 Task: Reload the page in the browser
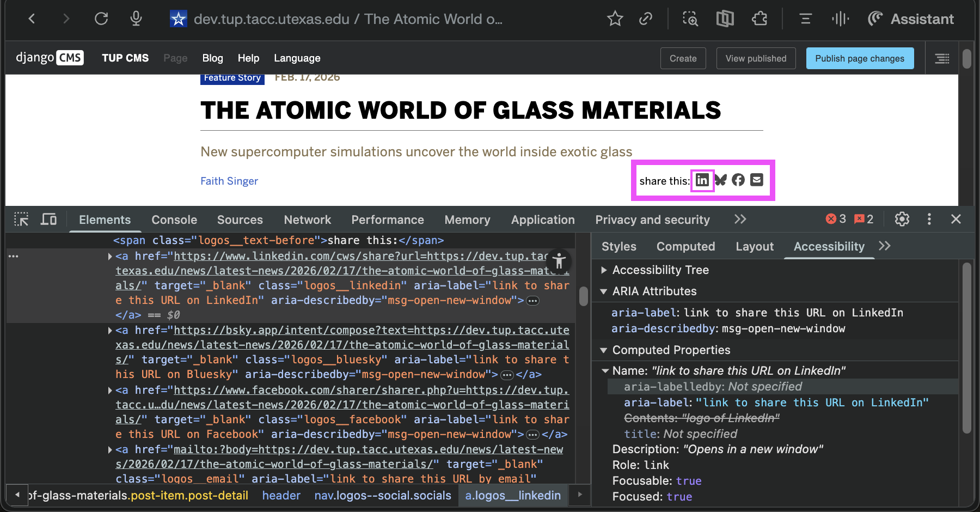pyautogui.click(x=101, y=19)
